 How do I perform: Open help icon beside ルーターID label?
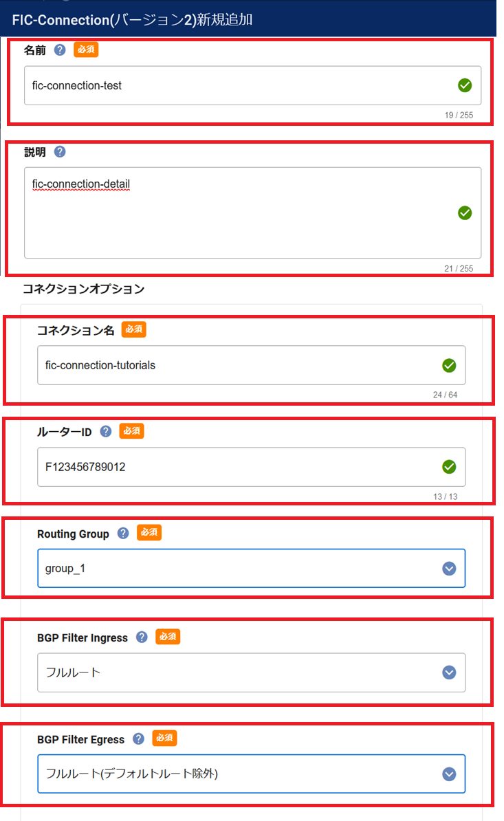click(x=106, y=431)
